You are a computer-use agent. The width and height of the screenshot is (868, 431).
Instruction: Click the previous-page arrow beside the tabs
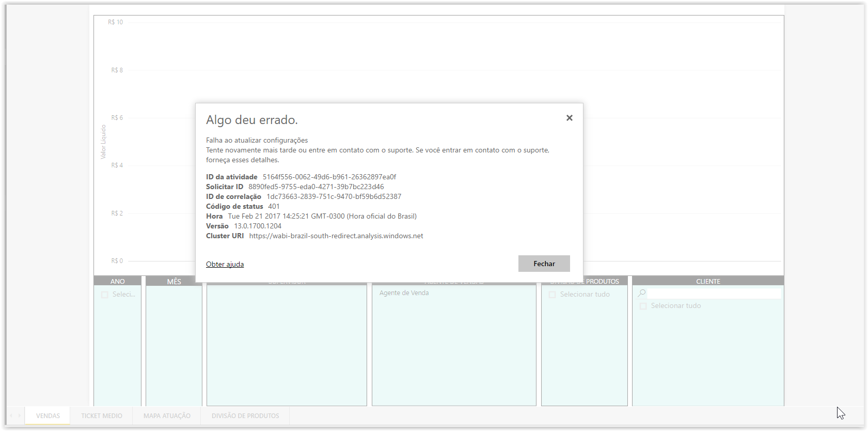click(11, 415)
